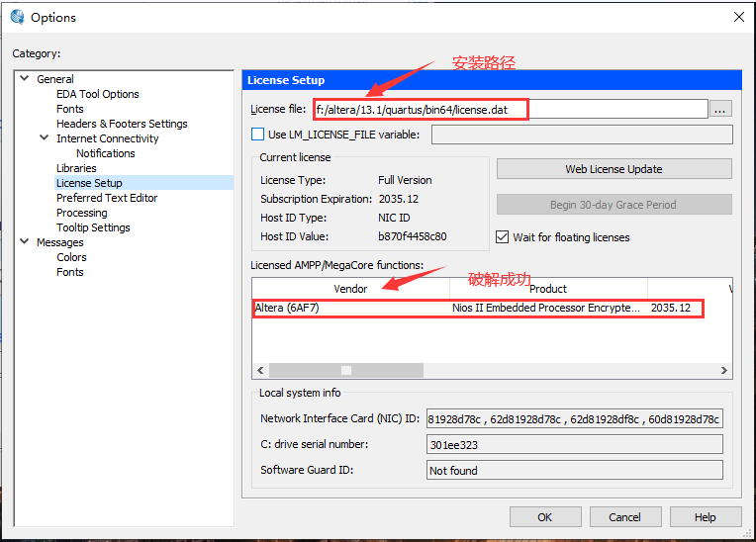Select the Altera (6AF7) license row
Screen dimensions: 756x542
click(x=351, y=309)
